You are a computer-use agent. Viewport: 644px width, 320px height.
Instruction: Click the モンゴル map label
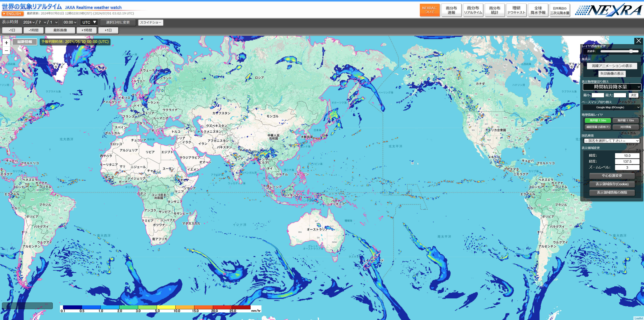[x=273, y=116]
